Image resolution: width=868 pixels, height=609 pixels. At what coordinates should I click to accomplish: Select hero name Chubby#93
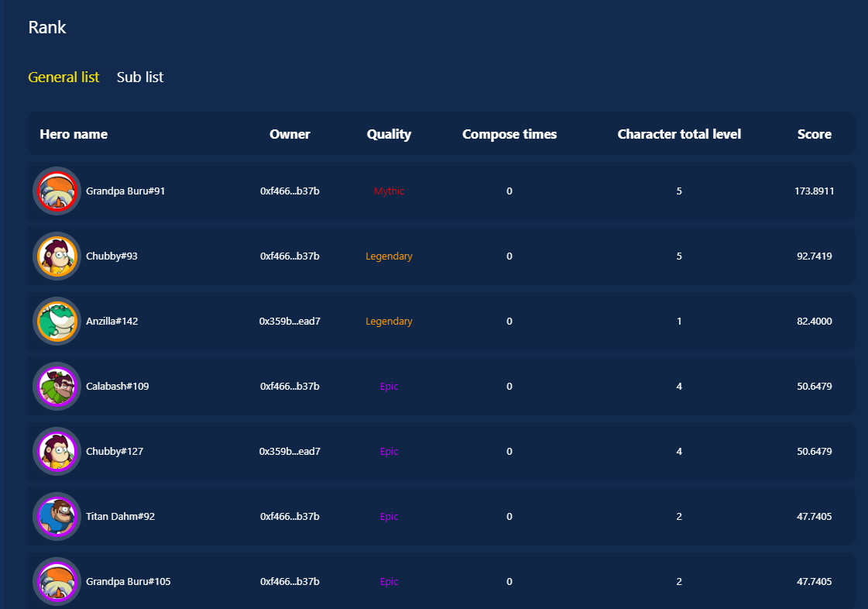tap(112, 256)
